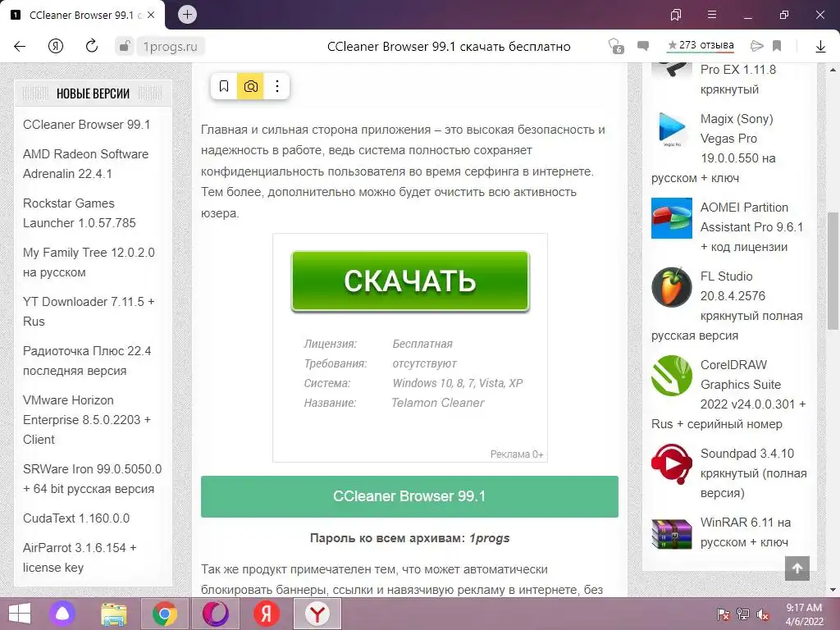Open My Family Tree 12.0.2.0 link
The image size is (840, 630).
89,262
